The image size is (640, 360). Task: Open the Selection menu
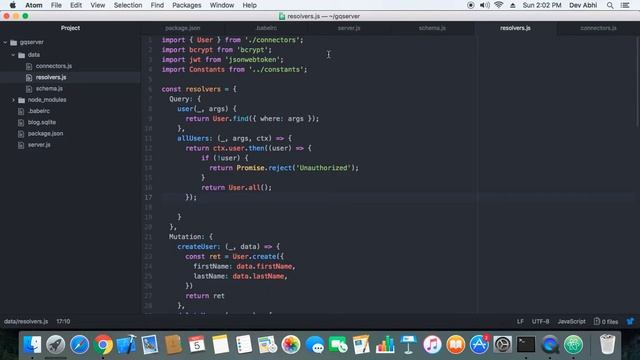tap(128, 5)
